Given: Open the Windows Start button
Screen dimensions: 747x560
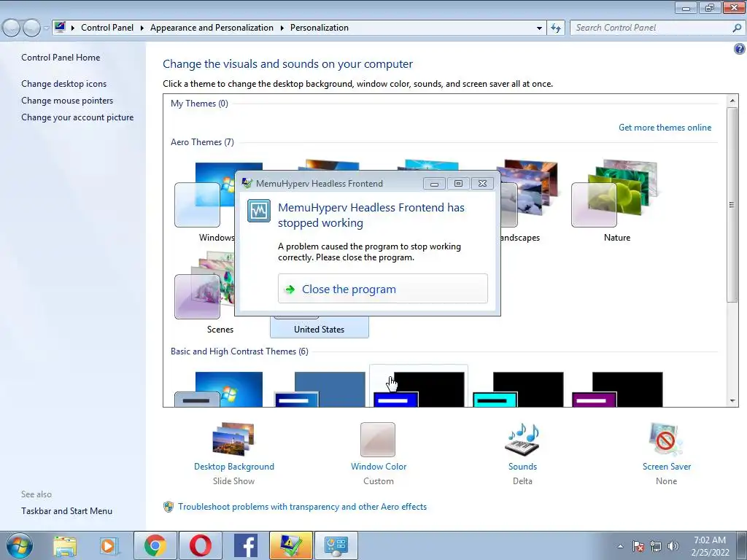Looking at the screenshot, I should (19, 545).
